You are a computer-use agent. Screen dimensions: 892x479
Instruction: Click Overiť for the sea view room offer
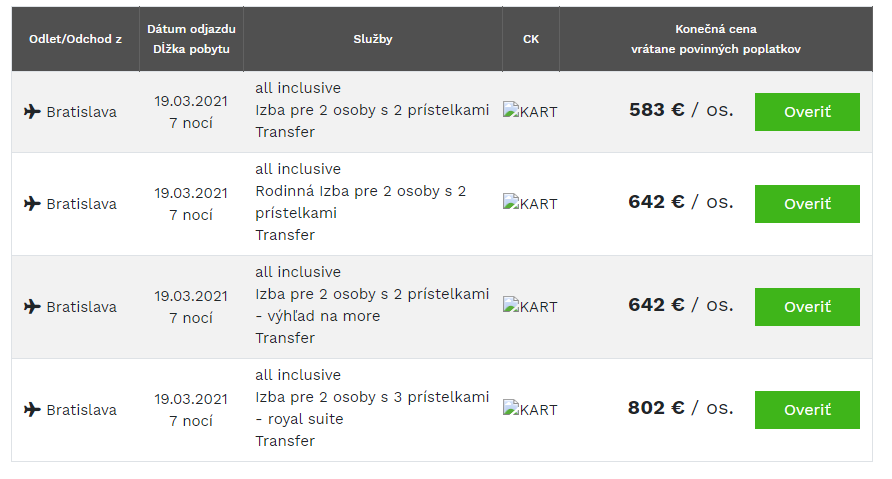(x=807, y=307)
